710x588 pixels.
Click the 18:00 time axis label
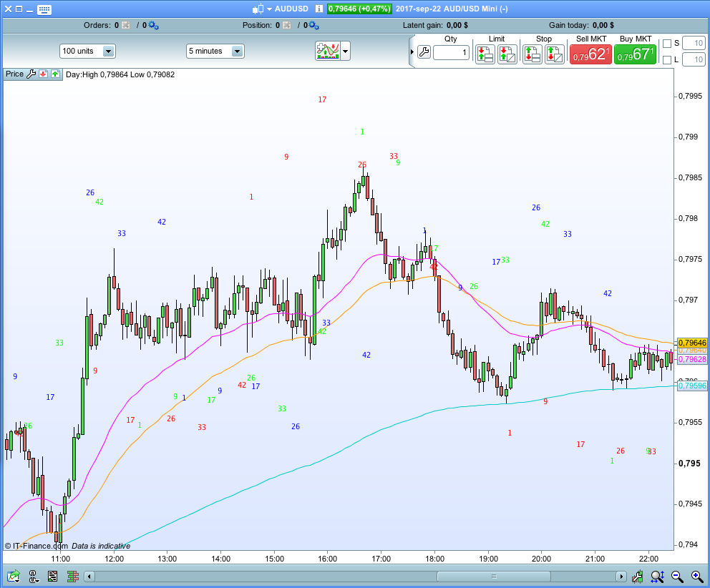[x=434, y=559]
